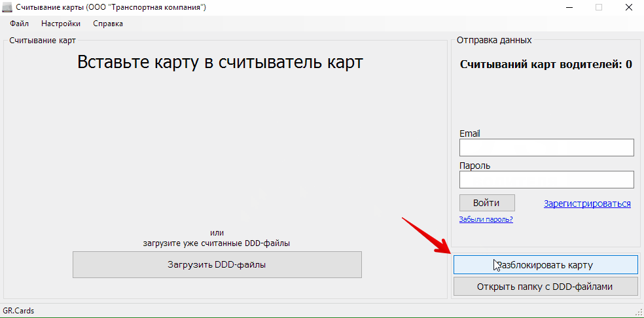Image resolution: width=644 pixels, height=318 pixels.
Task: Click into the Пароль password field
Action: (x=546, y=179)
